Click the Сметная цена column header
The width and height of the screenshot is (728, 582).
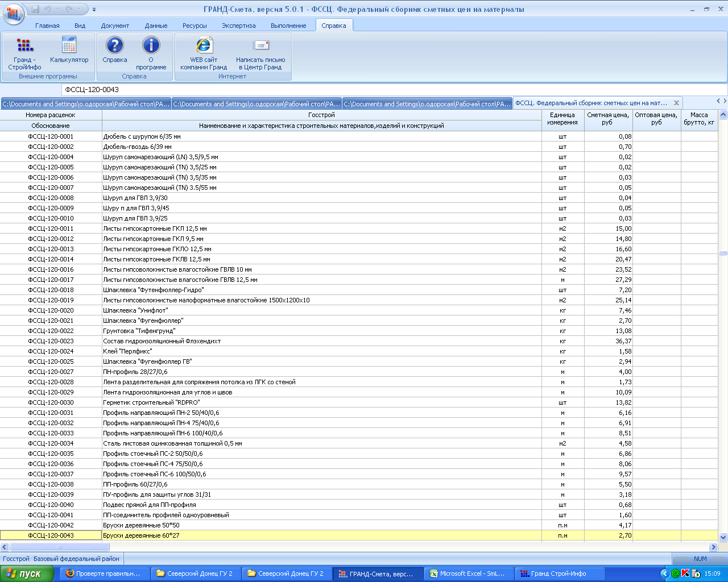(607, 118)
